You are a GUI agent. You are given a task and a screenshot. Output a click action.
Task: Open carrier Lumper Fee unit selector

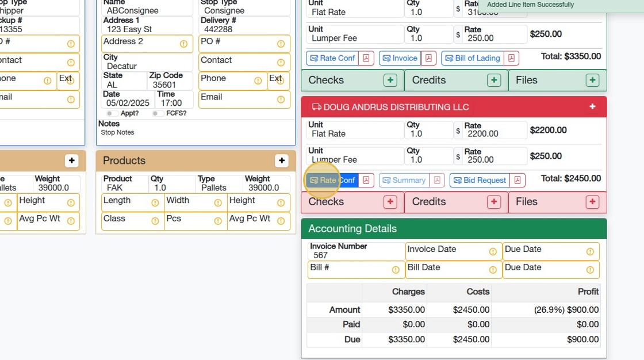click(355, 155)
